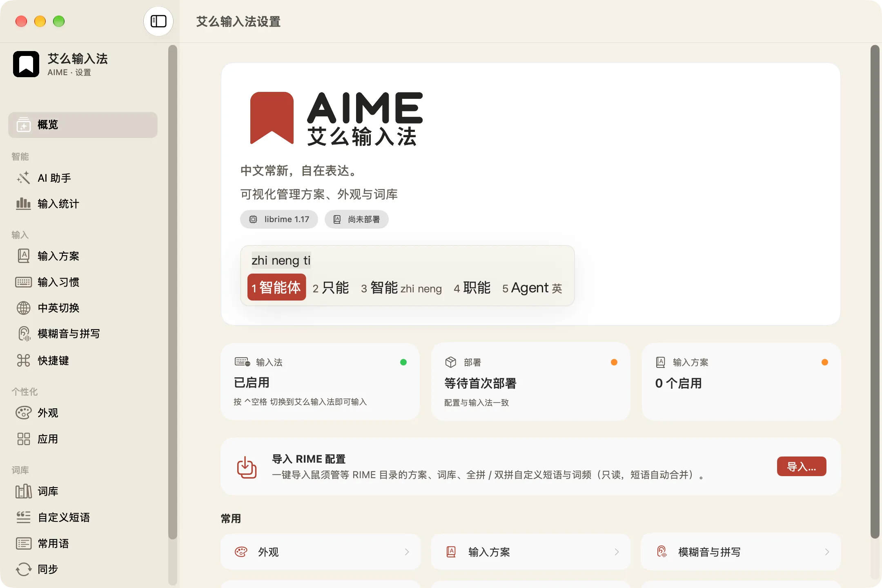The width and height of the screenshot is (882, 588).
Task: Open AI 助手 from the sidebar
Action: point(83,178)
